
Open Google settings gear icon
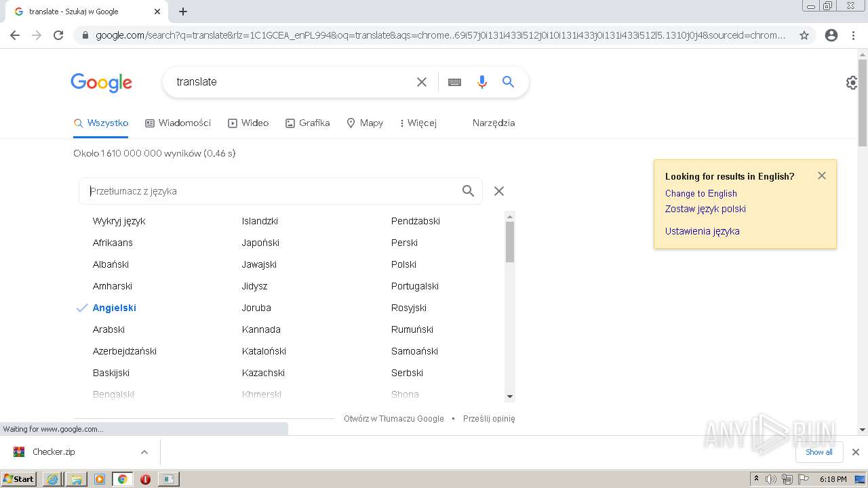click(x=852, y=83)
